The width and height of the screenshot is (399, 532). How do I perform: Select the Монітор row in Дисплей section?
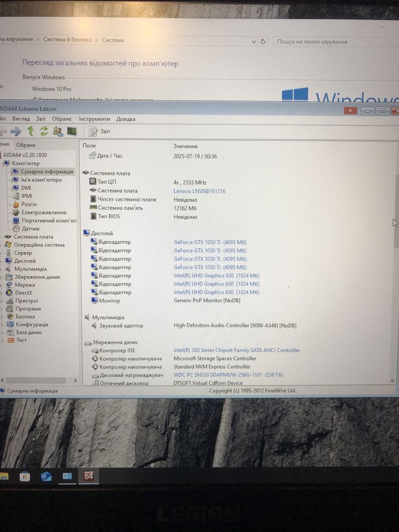coord(166,301)
